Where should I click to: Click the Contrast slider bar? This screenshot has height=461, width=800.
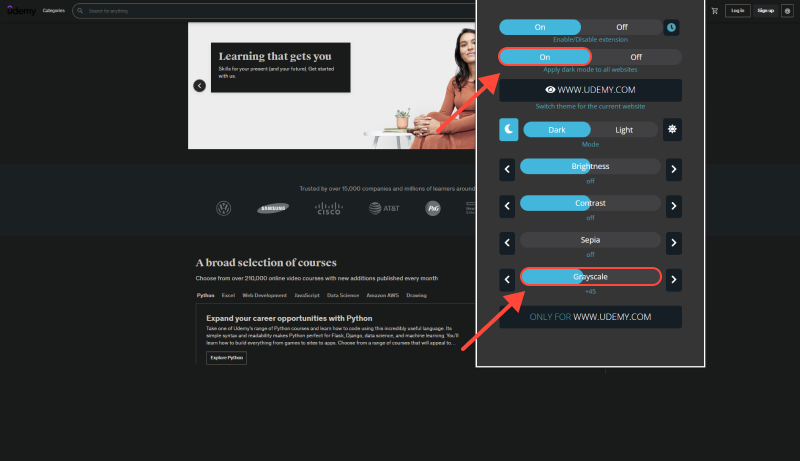(590, 203)
